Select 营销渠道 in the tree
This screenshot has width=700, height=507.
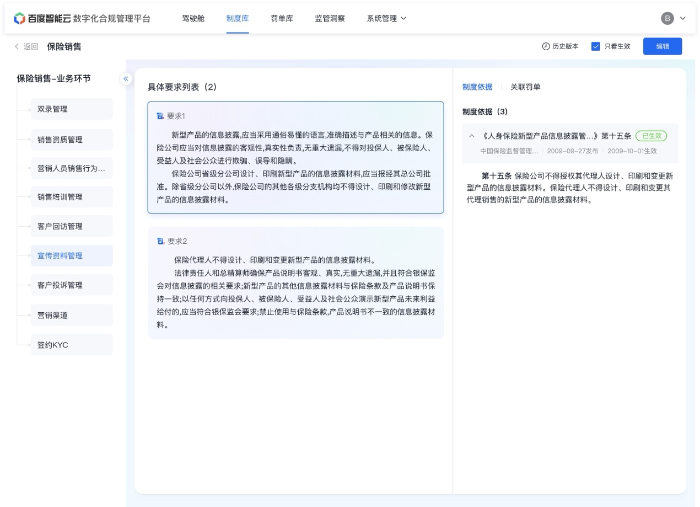point(72,315)
